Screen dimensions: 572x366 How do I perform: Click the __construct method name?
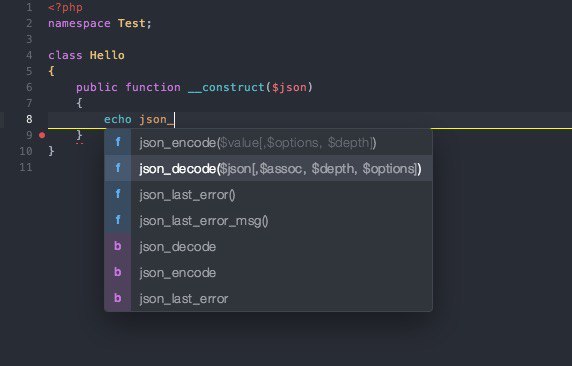(x=226, y=88)
